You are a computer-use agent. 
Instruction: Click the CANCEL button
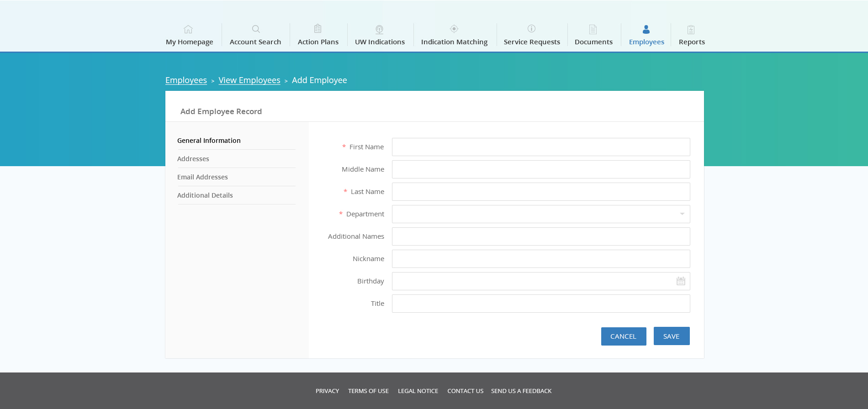[x=624, y=336]
